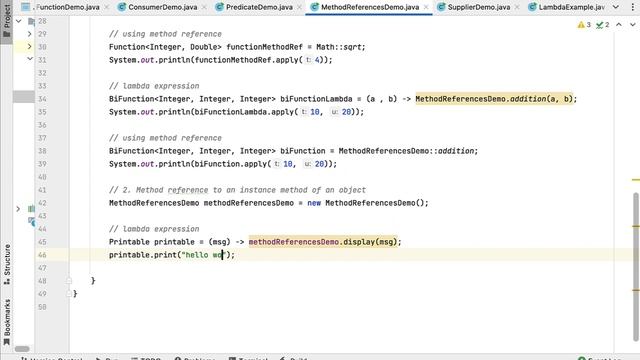Viewport: 640px width, 360px height.
Task: Expand the highlighted tree node beside line 30
Action: point(29,47)
